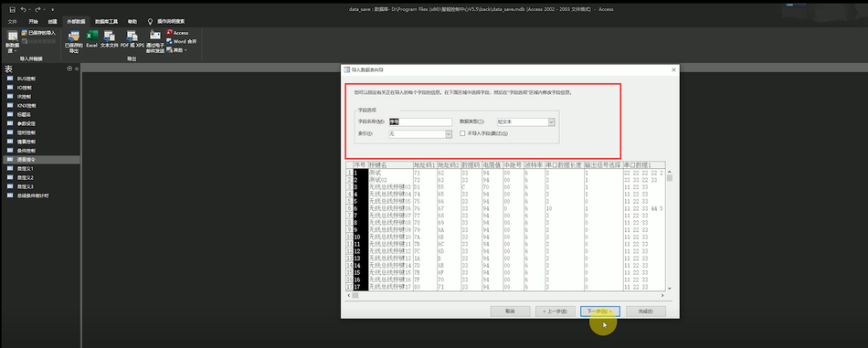The image size is (868, 348).
Task: Click the 下一步 Next button
Action: [600, 311]
